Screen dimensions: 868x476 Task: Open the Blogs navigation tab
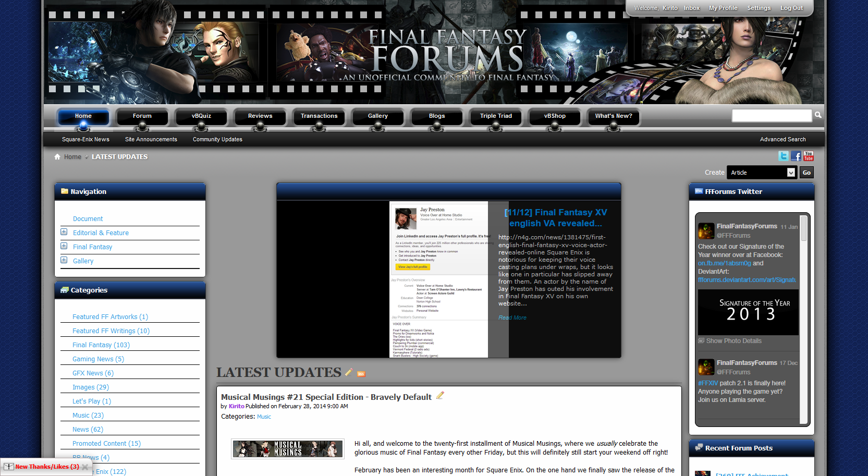coord(437,116)
